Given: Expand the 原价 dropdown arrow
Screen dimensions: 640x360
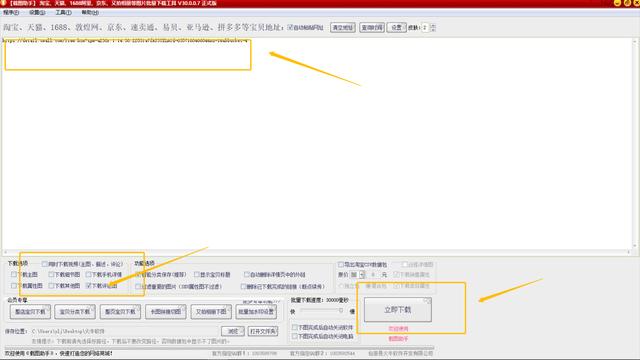Looking at the screenshot, I should click(362, 275).
